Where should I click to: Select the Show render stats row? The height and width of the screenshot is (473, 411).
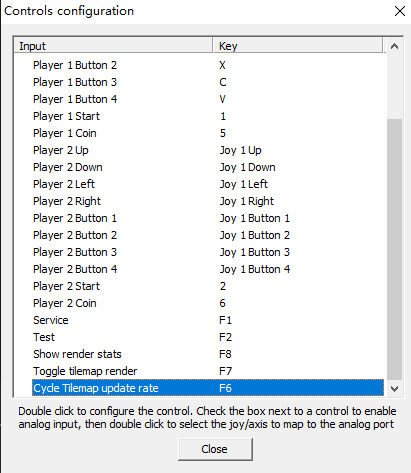[208, 354]
